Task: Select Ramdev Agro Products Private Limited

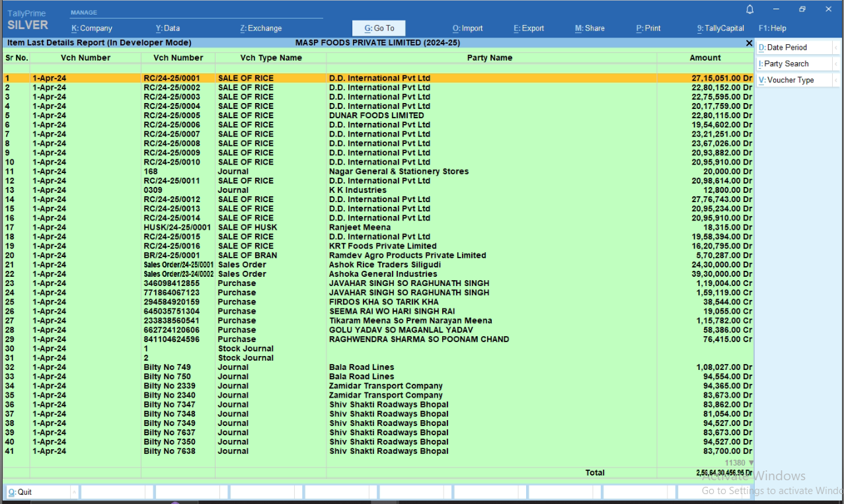Action: point(407,255)
